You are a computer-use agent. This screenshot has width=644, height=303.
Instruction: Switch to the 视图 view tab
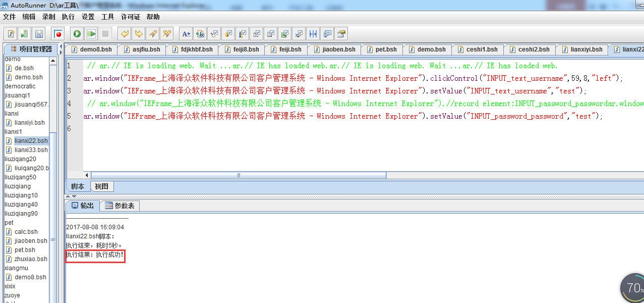click(101, 186)
